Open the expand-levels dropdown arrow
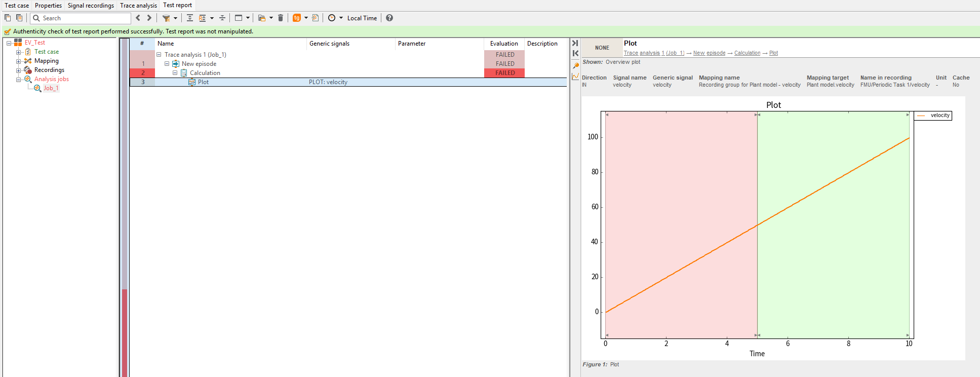The width and height of the screenshot is (980, 377). click(x=212, y=18)
